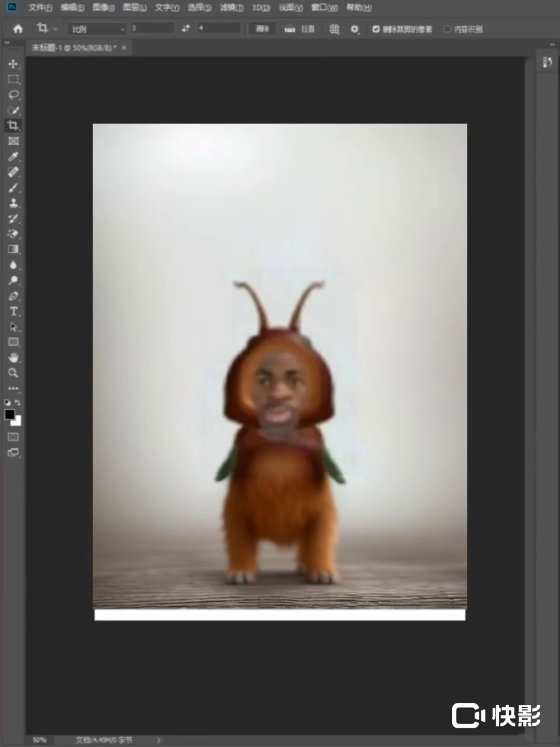Click the 清除 button in options bar

[262, 29]
